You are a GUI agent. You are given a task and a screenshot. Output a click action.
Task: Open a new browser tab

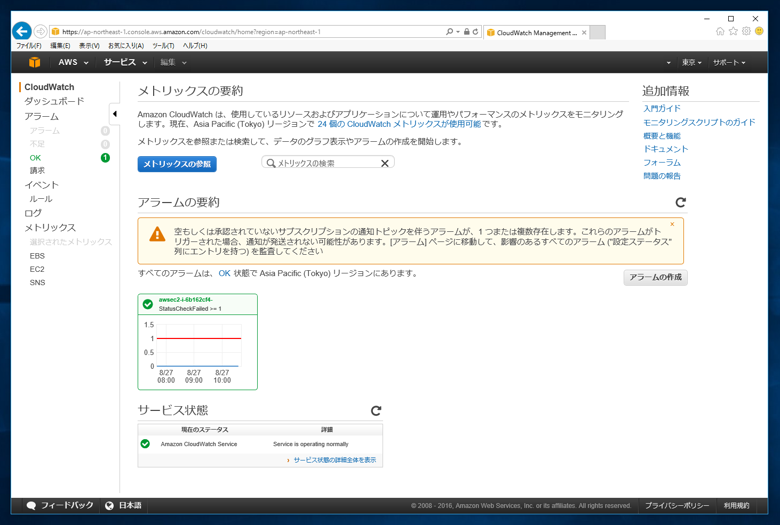tap(597, 32)
